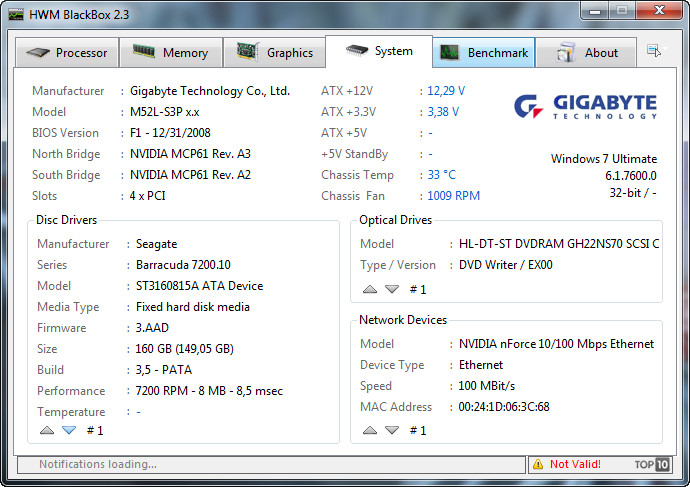Click the Ethernet device type value

pos(481,365)
